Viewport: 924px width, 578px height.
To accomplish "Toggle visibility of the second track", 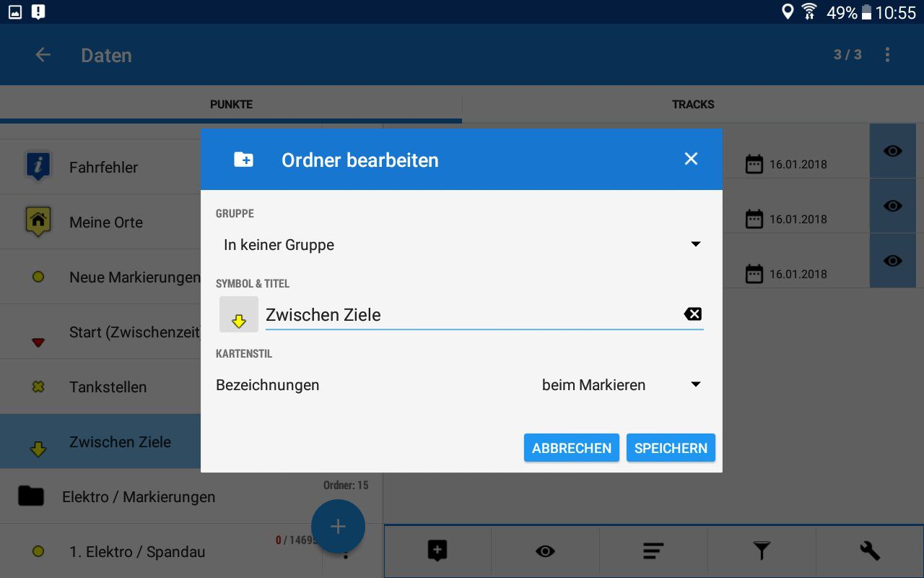I will tap(893, 206).
